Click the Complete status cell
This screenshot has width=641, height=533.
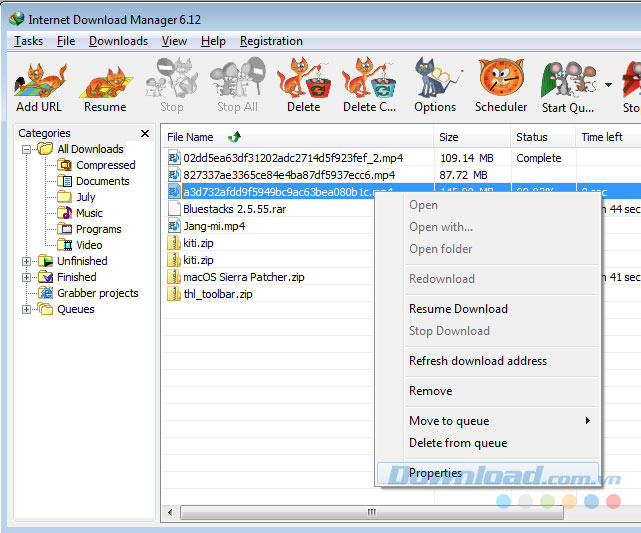(538, 158)
